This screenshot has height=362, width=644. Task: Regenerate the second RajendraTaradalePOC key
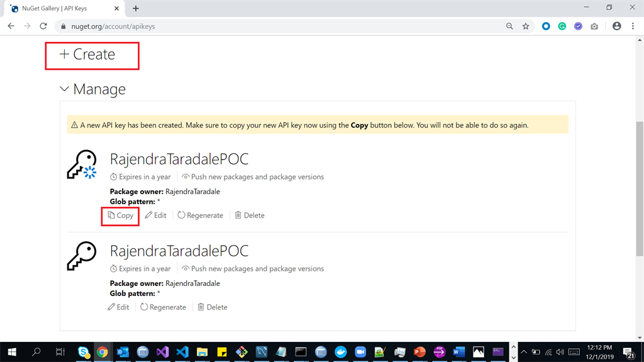[163, 307]
